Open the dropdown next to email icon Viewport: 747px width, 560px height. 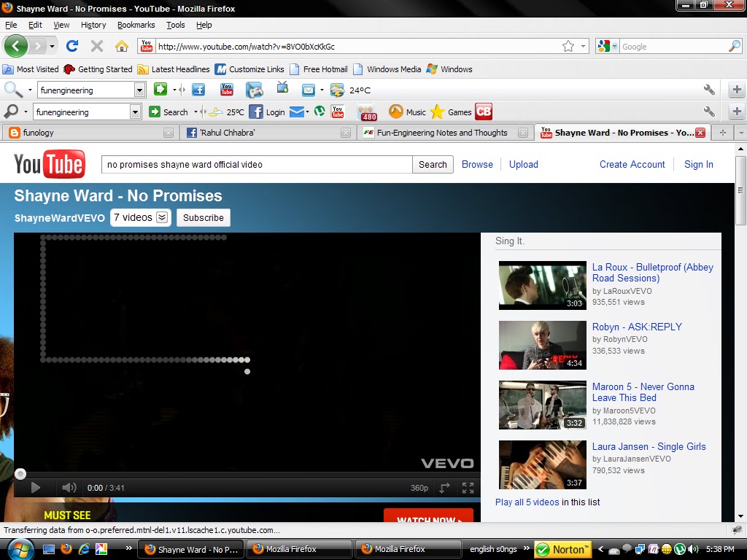322,90
